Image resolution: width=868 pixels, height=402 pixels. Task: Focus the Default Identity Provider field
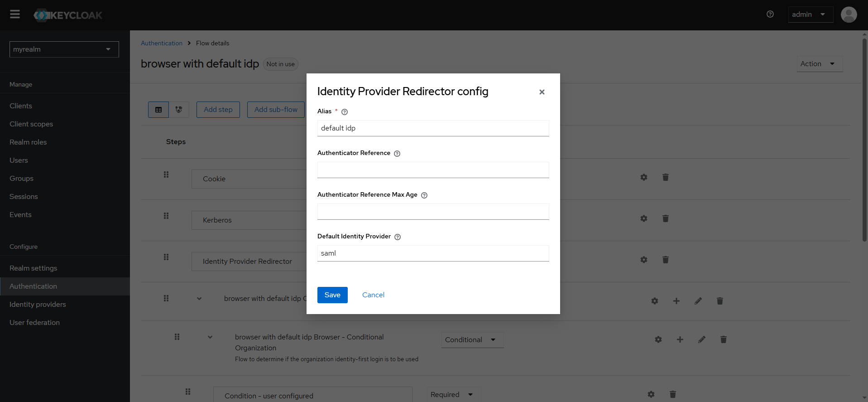coord(433,253)
